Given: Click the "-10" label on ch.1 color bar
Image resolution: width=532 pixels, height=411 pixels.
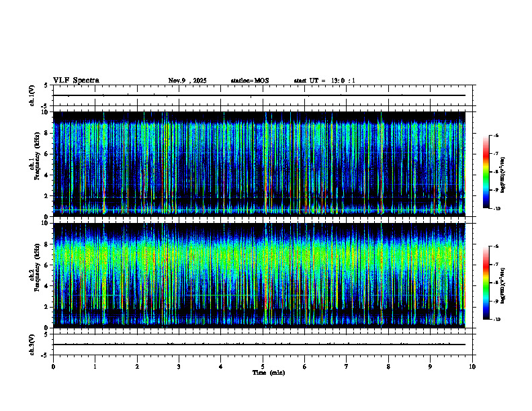Looking at the screenshot, I should 496,209.
